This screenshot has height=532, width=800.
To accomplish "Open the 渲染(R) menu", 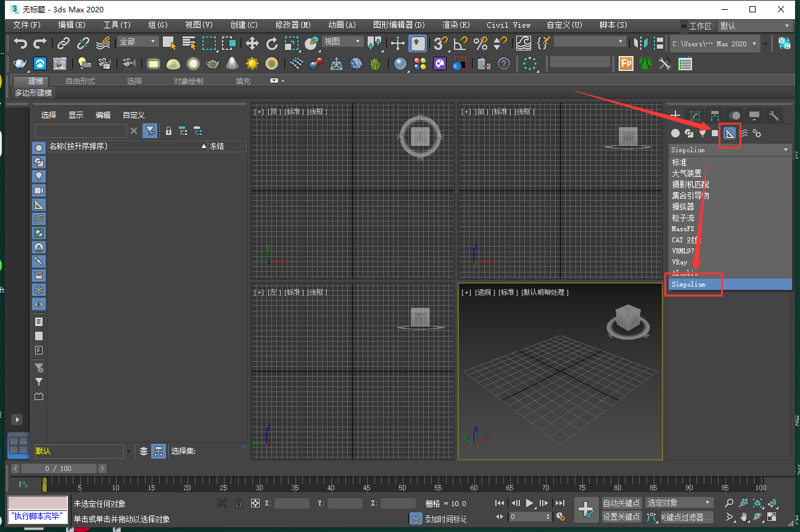I will click(456, 25).
